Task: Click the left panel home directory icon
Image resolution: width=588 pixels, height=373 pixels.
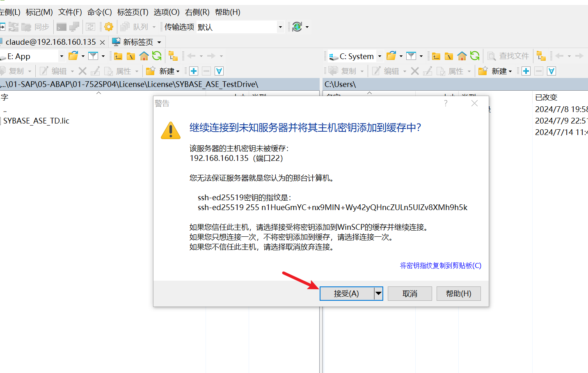Action: (144, 56)
